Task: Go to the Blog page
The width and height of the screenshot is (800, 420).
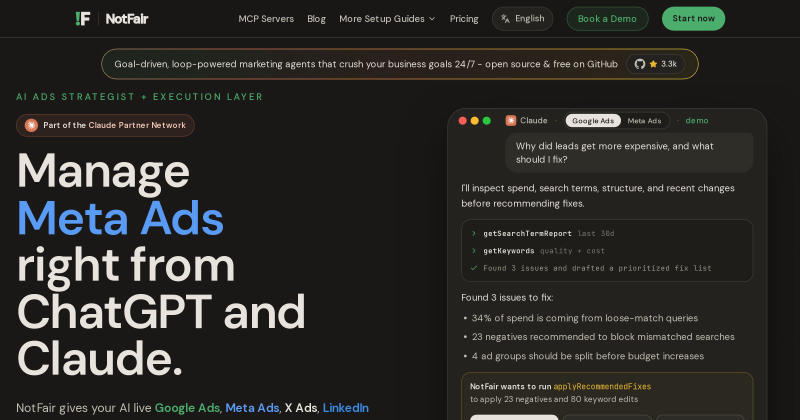Action: pyautogui.click(x=316, y=19)
